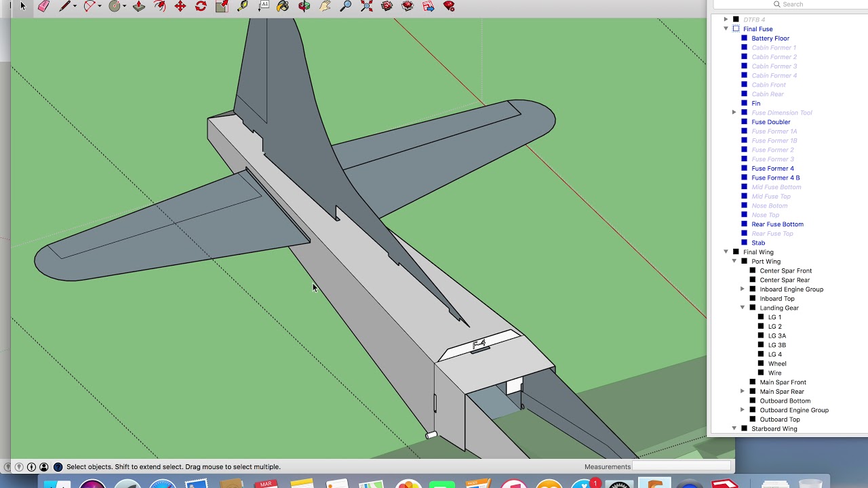Screen dimensions: 868x488
Task: Collapse the Final Fuse group
Action: [x=726, y=29]
